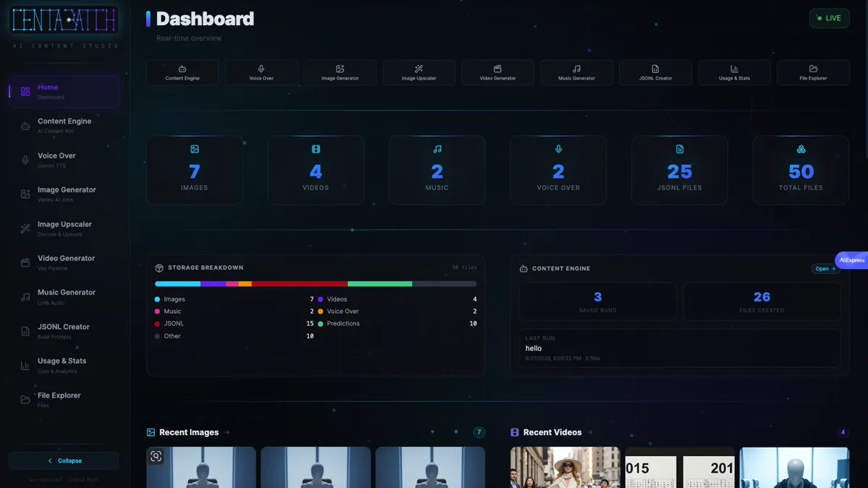This screenshot has height=488, width=868.
Task: Open the second recent image thumbnail
Action: [315, 467]
